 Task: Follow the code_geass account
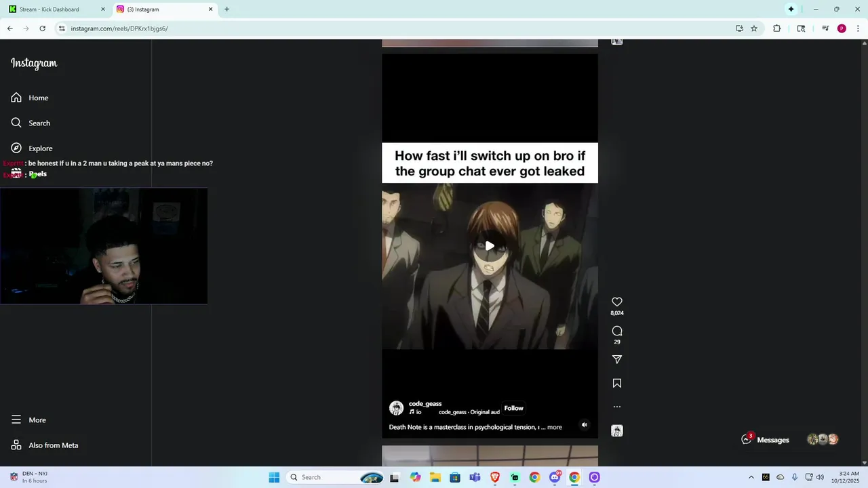pyautogui.click(x=514, y=408)
